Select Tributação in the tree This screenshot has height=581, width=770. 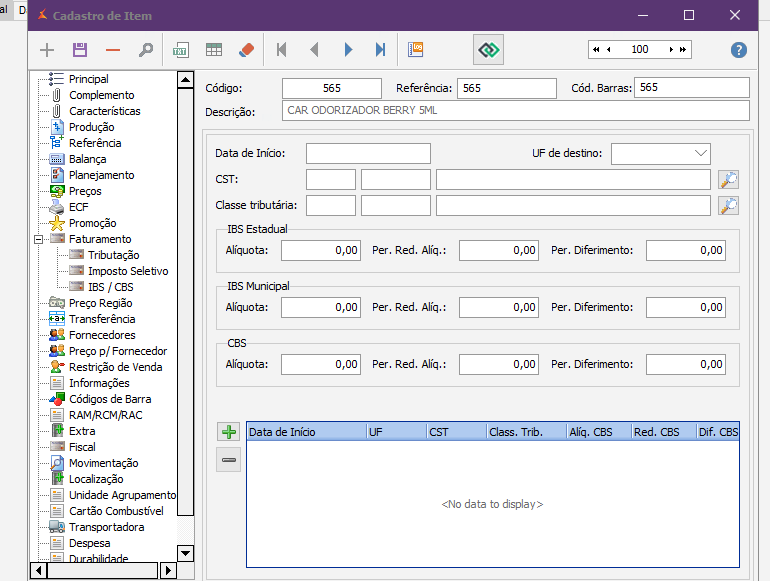[113, 255]
